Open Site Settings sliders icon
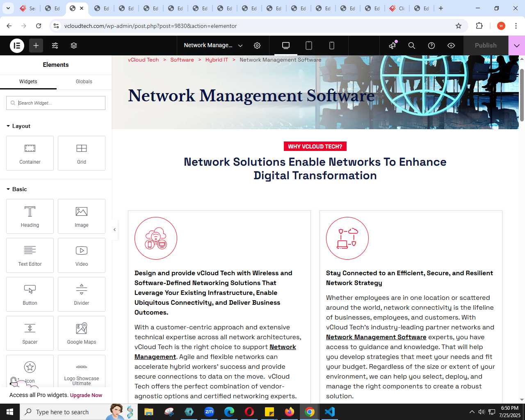 55,46
